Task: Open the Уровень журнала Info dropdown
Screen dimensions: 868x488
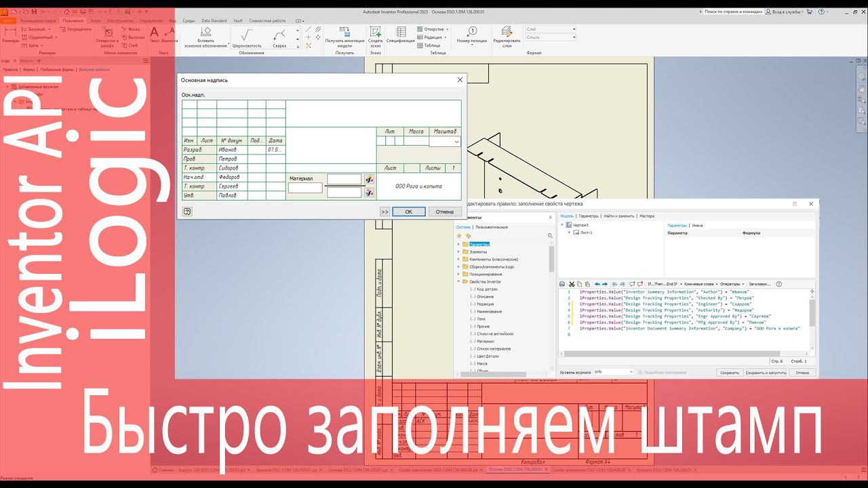Action: coord(614,372)
